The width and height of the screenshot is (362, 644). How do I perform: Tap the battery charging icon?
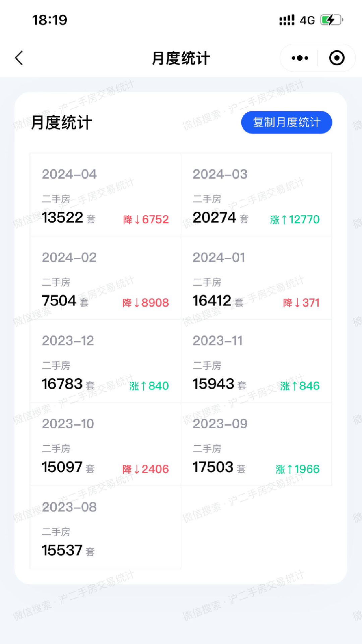[331, 20]
